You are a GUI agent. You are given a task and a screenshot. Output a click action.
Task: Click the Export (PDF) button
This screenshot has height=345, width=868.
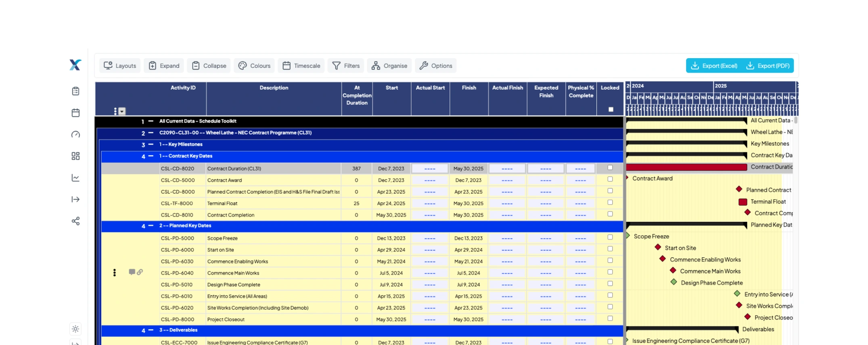click(x=768, y=66)
